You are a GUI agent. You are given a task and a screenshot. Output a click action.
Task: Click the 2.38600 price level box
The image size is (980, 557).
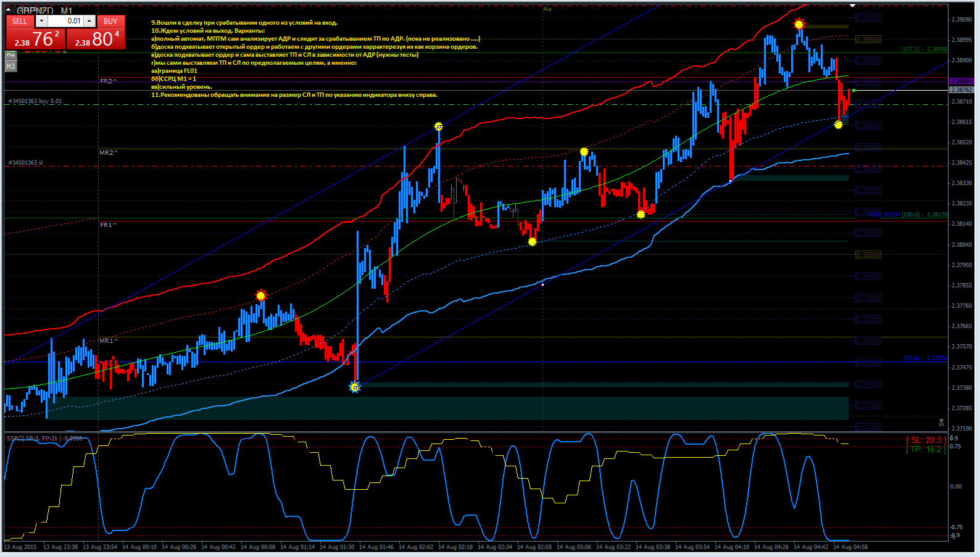coord(868,126)
